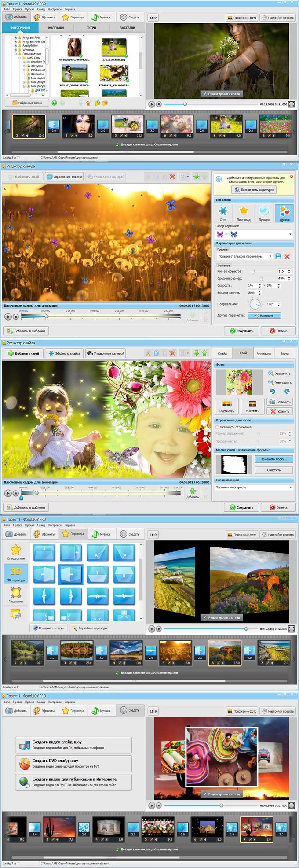This screenshot has width=299, height=868.
Task: Select the Снег (snow) layer type icon
Action: pos(223,213)
